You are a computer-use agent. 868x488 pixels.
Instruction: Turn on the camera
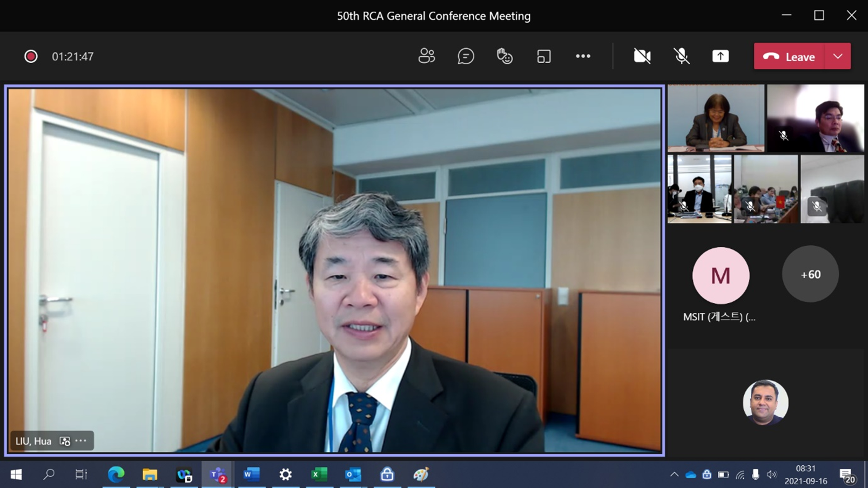[642, 56]
